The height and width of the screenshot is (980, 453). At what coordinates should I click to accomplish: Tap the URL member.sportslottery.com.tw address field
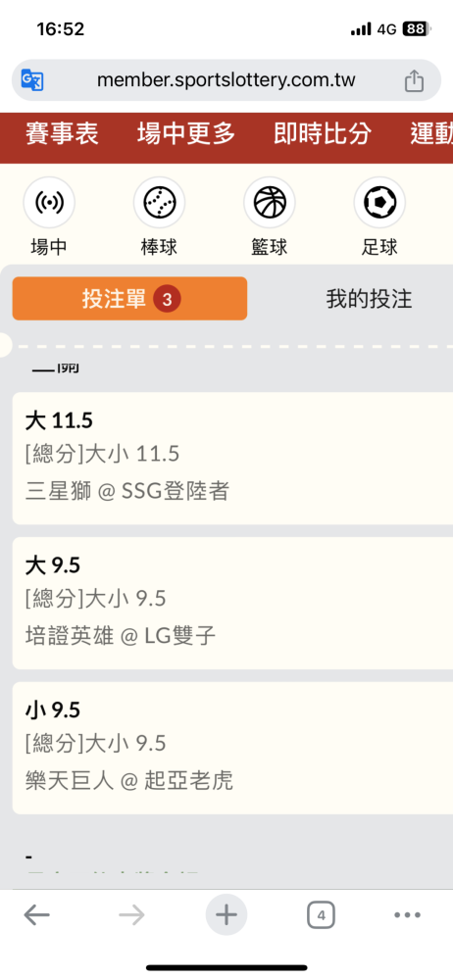[x=226, y=80]
